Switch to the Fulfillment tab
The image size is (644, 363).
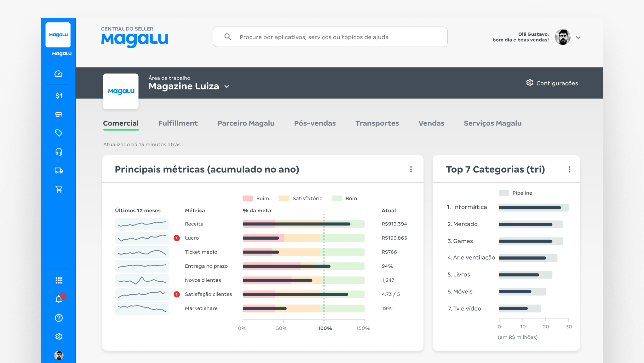coord(178,123)
